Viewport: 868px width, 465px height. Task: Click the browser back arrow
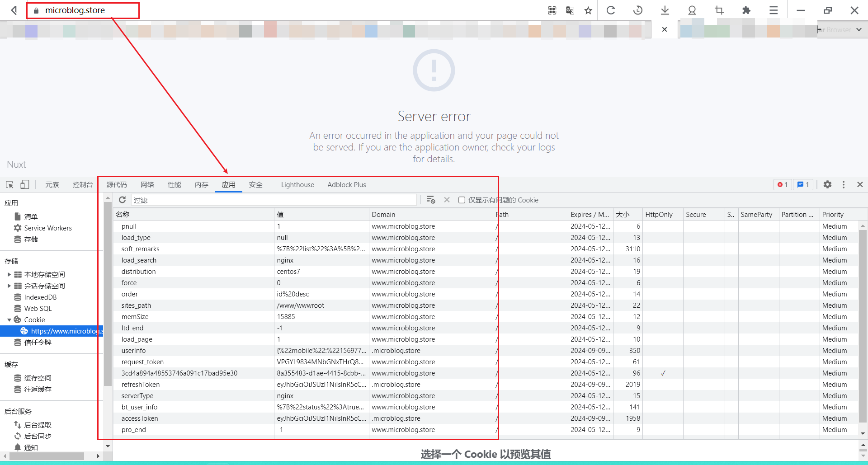pyautogui.click(x=14, y=10)
